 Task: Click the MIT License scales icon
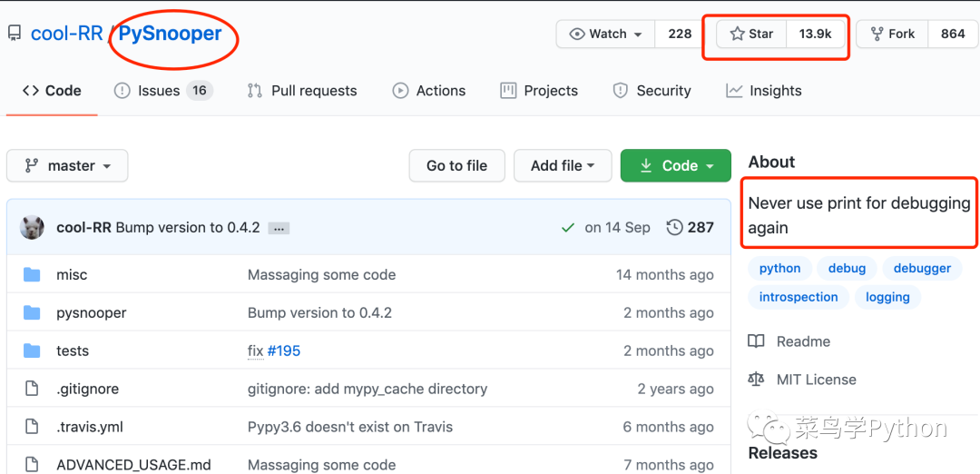click(x=756, y=380)
